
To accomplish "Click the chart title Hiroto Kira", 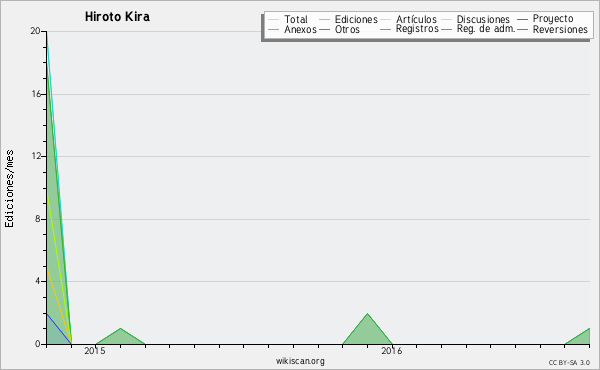I will point(117,17).
